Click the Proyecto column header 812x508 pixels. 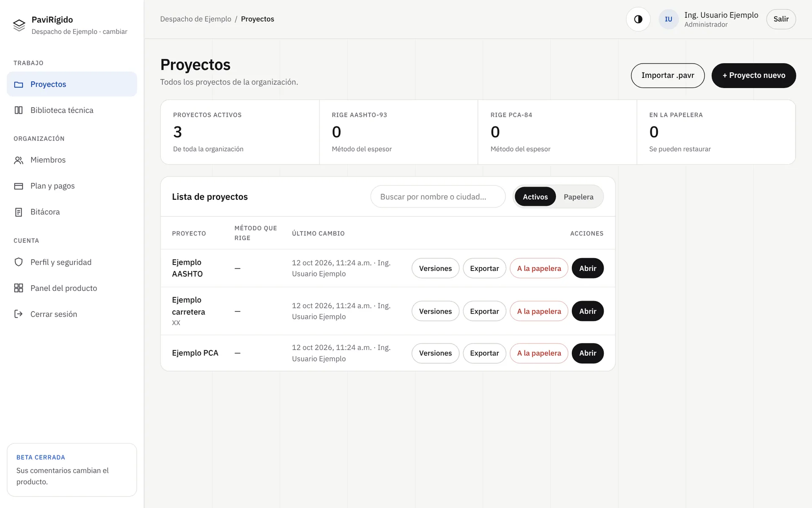tap(189, 234)
